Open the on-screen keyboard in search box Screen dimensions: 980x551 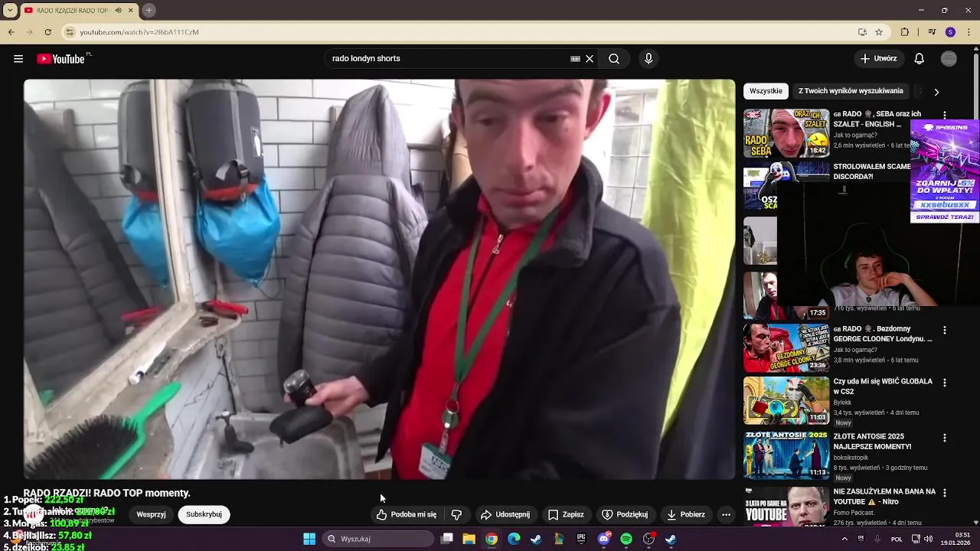(x=575, y=59)
